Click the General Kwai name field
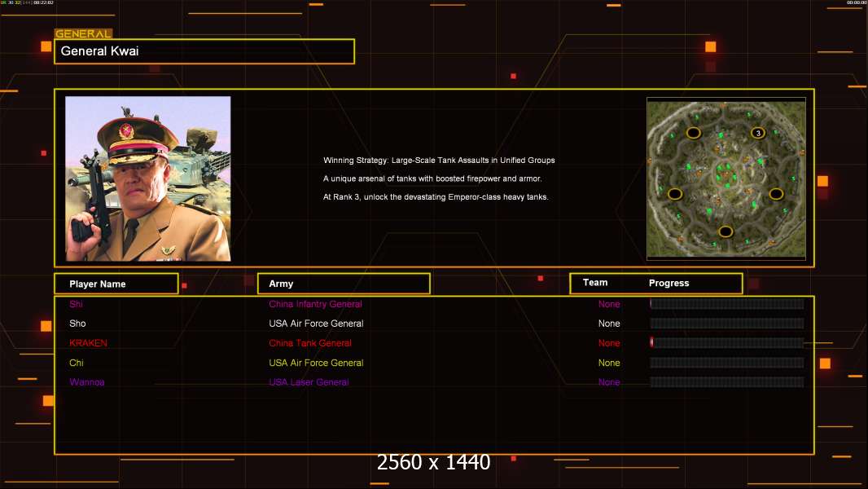This screenshot has width=868, height=489. pyautogui.click(x=204, y=51)
